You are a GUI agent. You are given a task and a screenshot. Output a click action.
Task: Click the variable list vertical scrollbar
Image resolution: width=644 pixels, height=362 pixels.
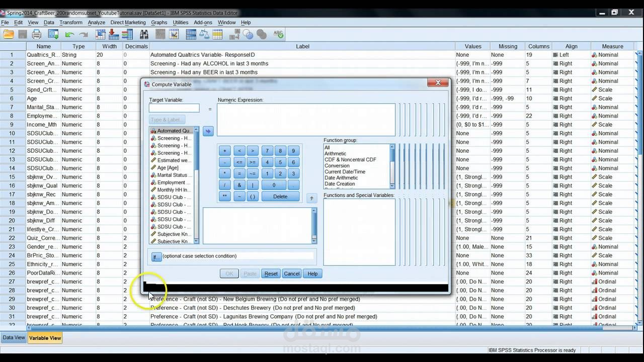(197, 186)
